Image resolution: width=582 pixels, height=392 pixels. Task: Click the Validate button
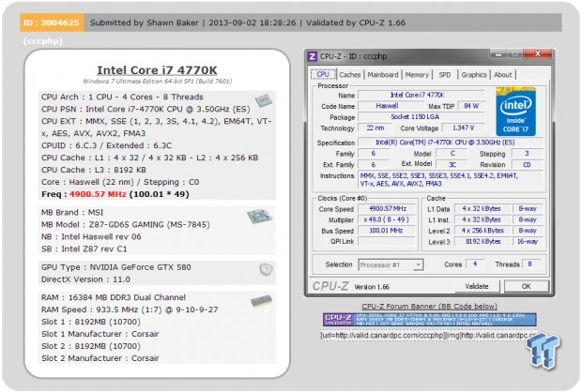(x=477, y=286)
